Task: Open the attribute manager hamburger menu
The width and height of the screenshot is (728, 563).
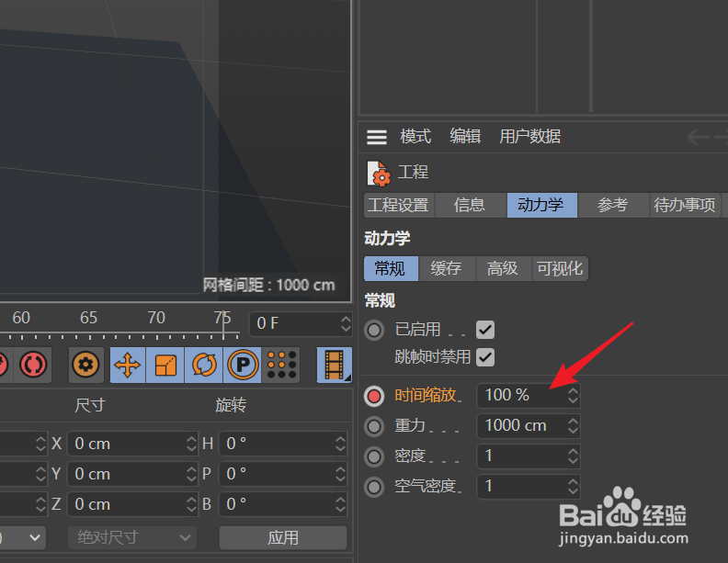Action: click(x=377, y=137)
